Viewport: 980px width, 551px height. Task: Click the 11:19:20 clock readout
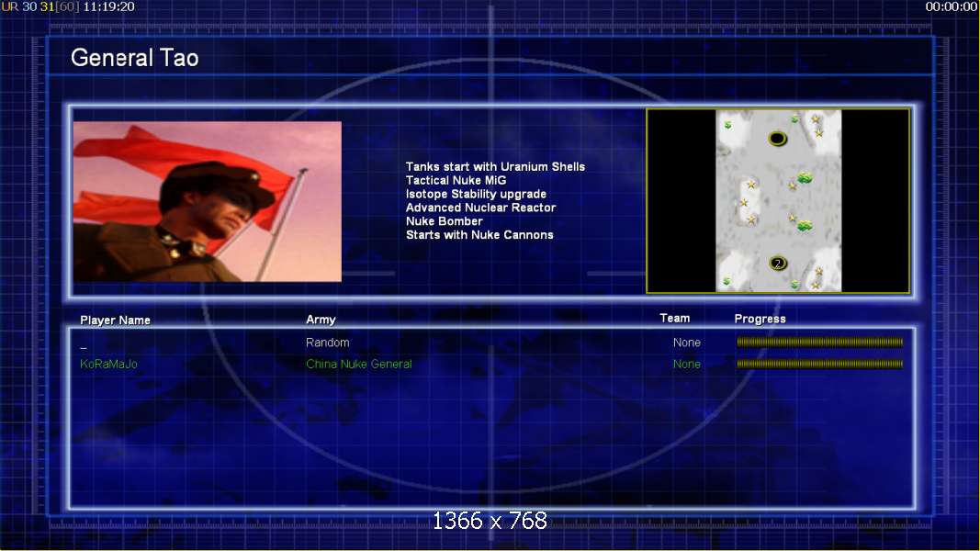point(108,6)
